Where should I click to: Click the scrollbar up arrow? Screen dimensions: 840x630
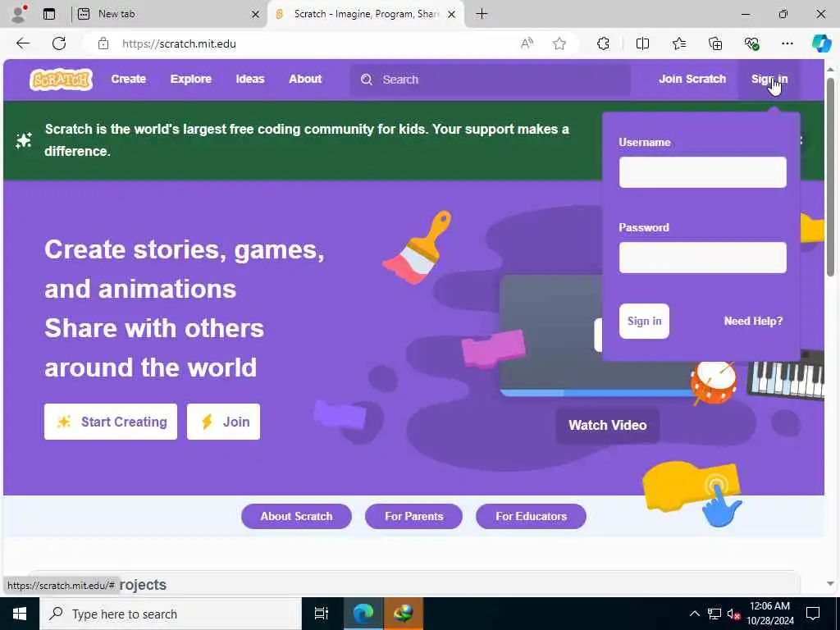pyautogui.click(x=830, y=70)
